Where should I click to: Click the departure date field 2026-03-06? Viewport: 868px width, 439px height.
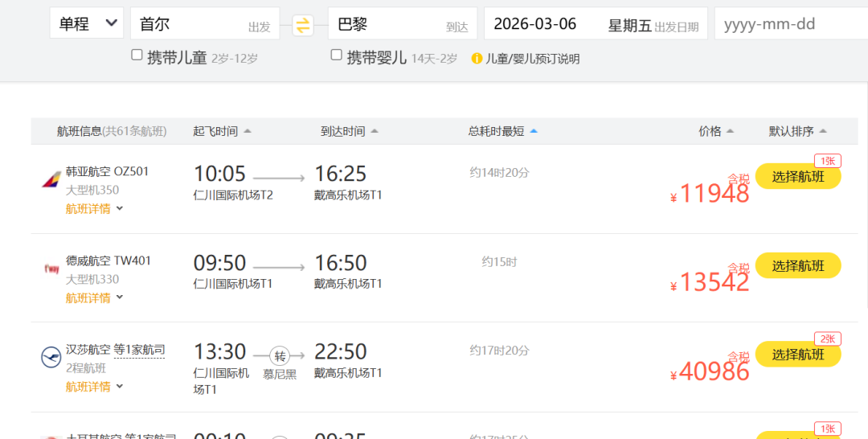click(x=596, y=23)
